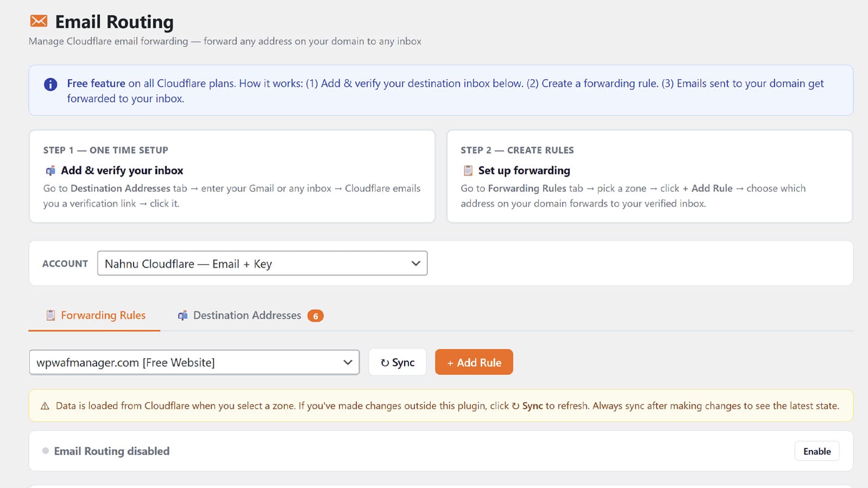Image resolution: width=868 pixels, height=488 pixels.
Task: Enable Email Routing with the Enable button
Action: [x=817, y=451]
